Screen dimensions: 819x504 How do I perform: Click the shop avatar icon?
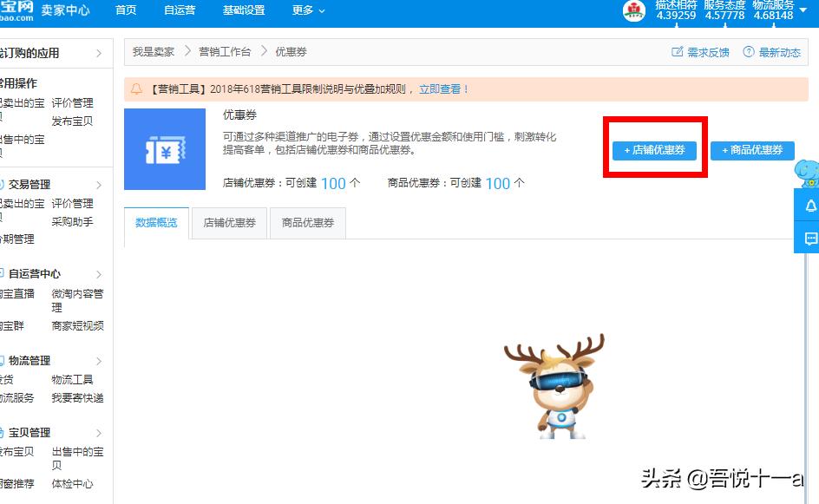click(x=633, y=10)
